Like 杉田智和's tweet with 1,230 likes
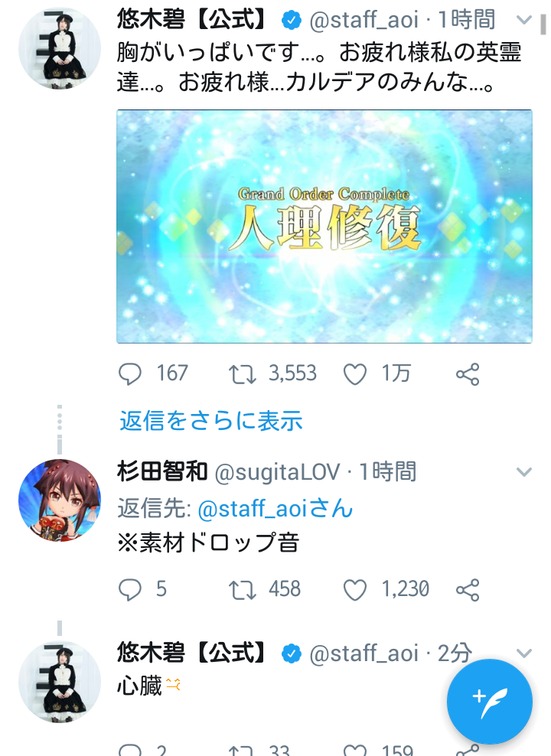Screen dimensions: 551x756 (355, 590)
